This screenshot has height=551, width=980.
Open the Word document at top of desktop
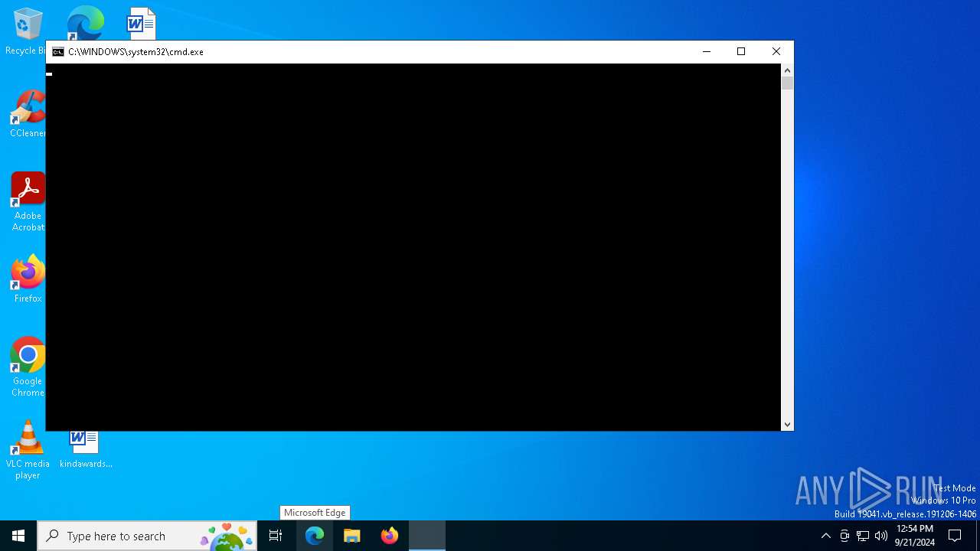141,23
